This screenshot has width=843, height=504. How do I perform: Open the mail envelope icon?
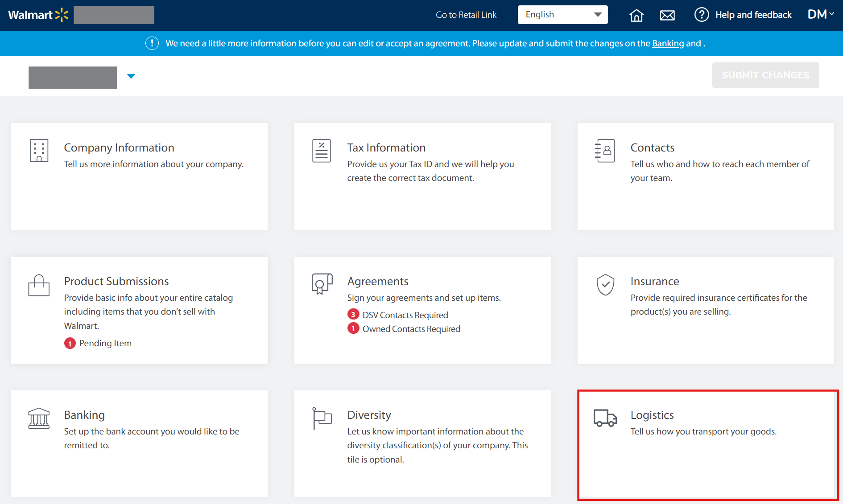coord(667,16)
